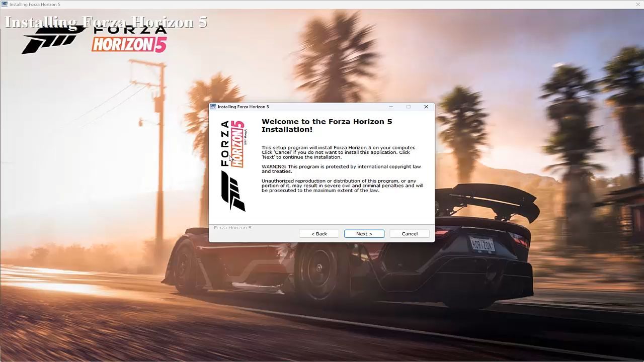Click the 'WARNING: This program is protected' text
644x362 pixels.
[341, 169]
